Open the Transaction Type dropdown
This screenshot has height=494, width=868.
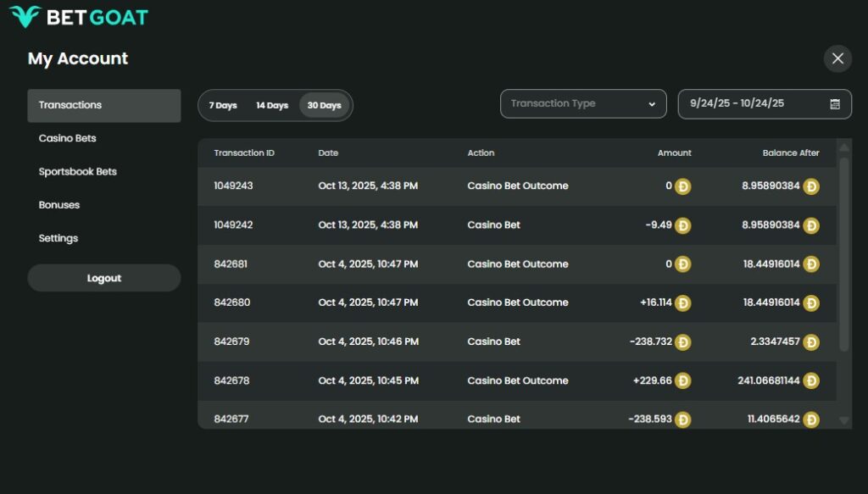(583, 104)
